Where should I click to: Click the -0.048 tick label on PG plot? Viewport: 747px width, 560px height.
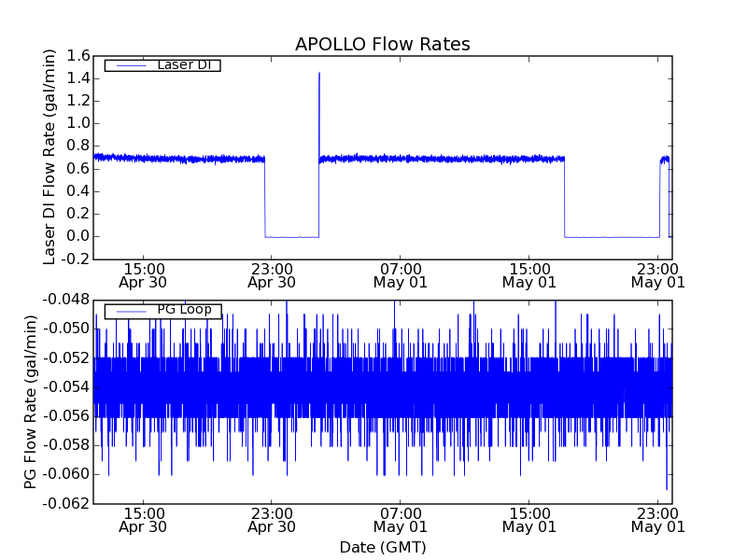[x=65, y=300]
